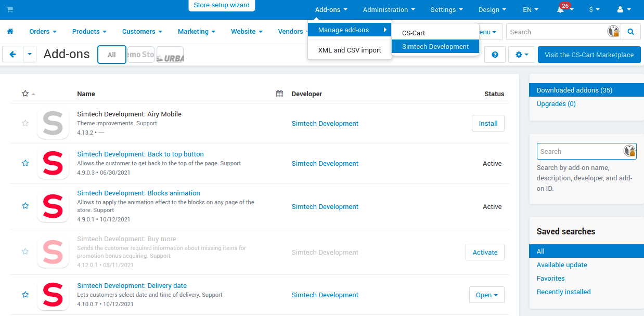The width and height of the screenshot is (644, 316).
Task: Open the Vendors menu
Action: point(292,32)
